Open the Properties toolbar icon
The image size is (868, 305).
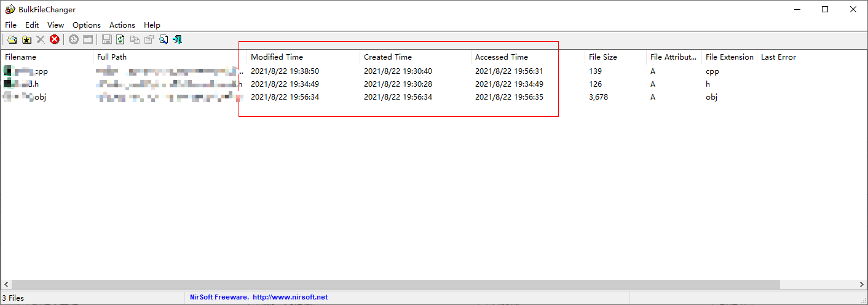(149, 40)
